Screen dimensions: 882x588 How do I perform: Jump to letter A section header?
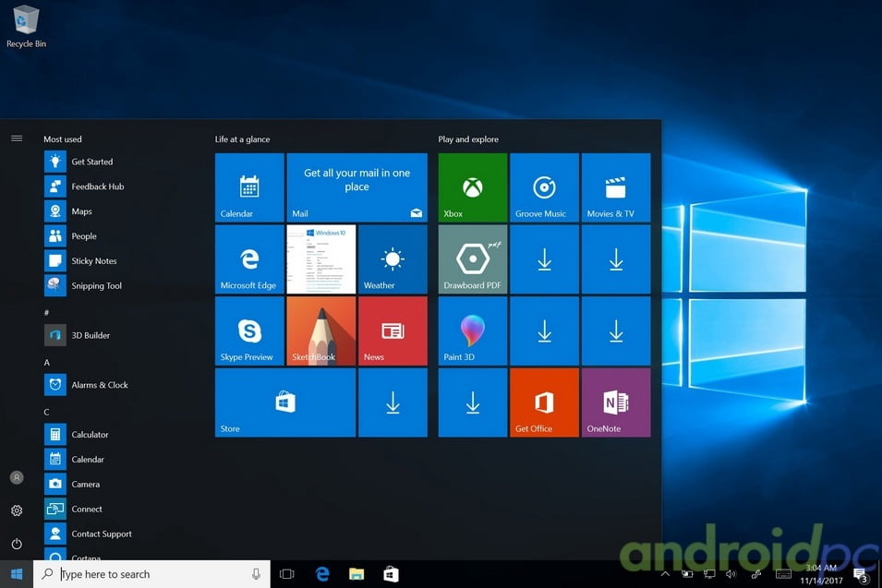(47, 363)
